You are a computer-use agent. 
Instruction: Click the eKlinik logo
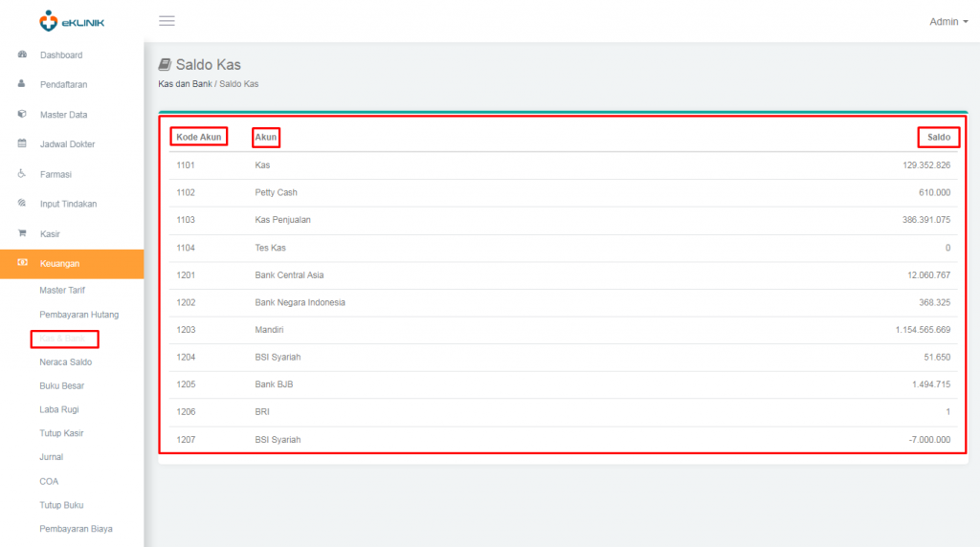click(x=72, y=21)
